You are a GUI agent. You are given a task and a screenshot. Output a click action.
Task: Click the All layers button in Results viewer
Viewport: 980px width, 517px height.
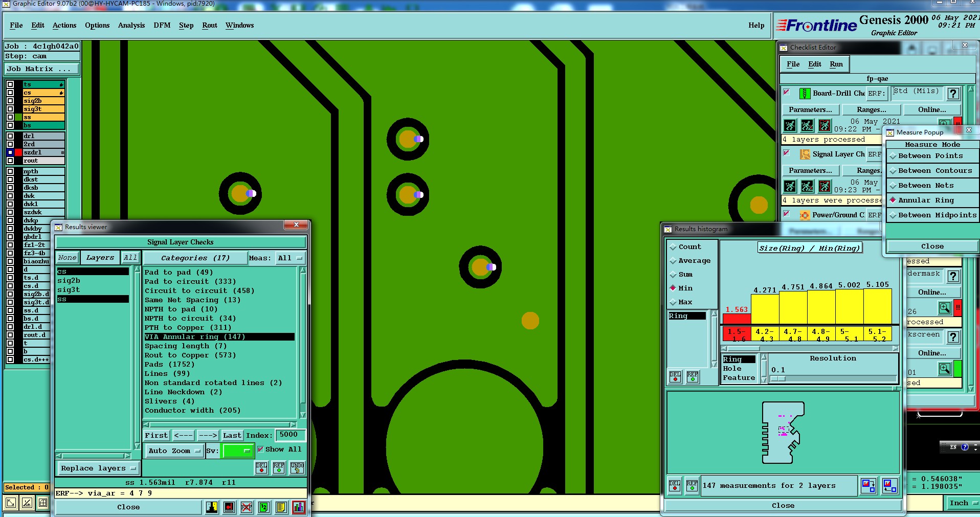pyautogui.click(x=130, y=258)
